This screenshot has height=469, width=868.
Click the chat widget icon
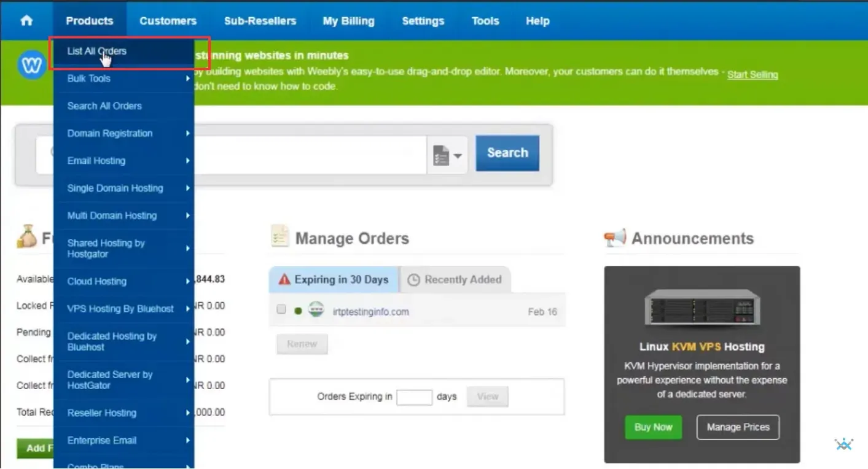coord(844,444)
